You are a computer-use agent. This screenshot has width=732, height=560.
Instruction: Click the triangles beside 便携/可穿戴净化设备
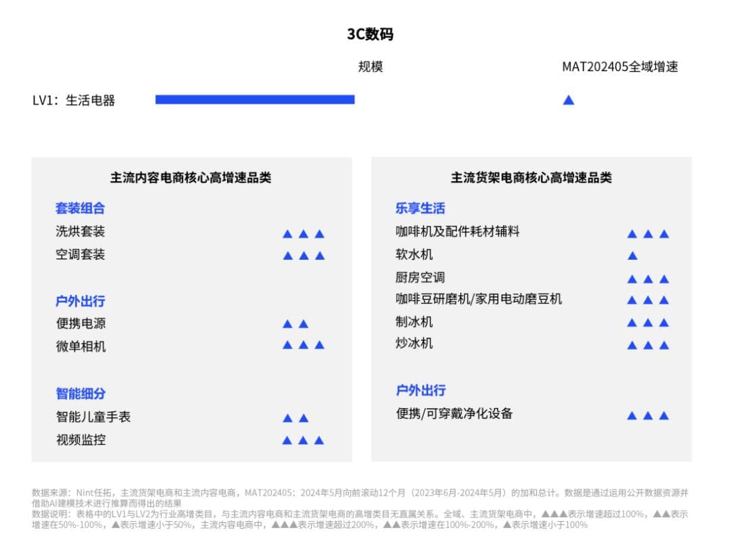(648, 416)
